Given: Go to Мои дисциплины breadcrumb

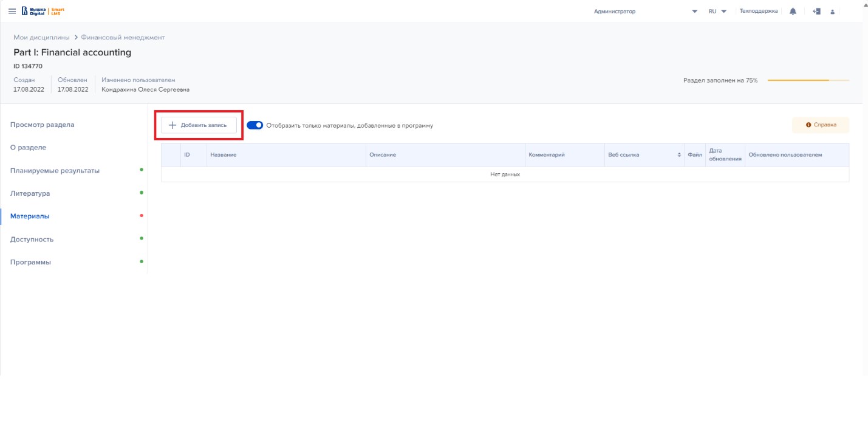Looking at the screenshot, I should pos(41,38).
